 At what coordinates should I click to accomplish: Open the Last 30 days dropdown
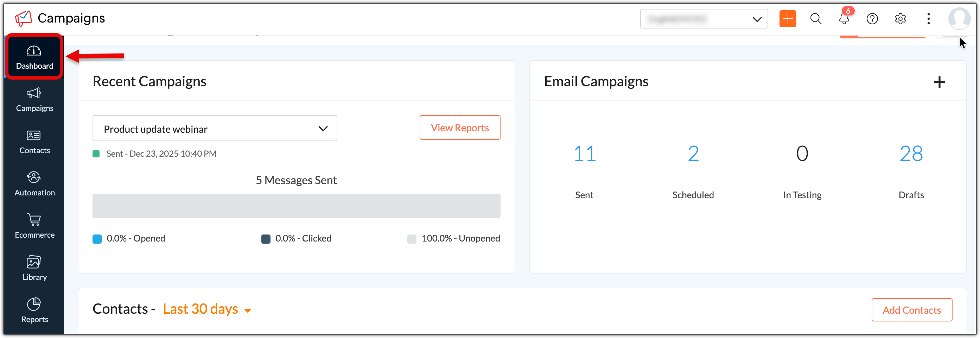207,309
